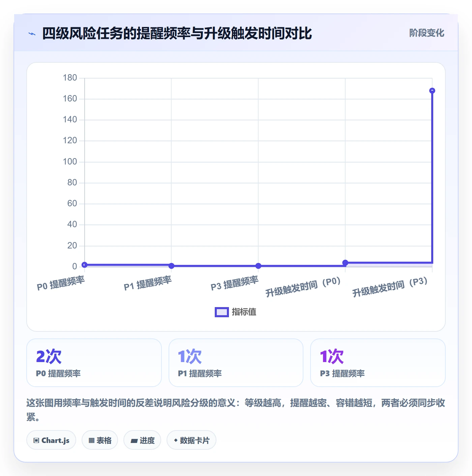This screenshot has width=472, height=476.
Task: Click the y-axis value 180
Action: pyautogui.click(x=70, y=78)
